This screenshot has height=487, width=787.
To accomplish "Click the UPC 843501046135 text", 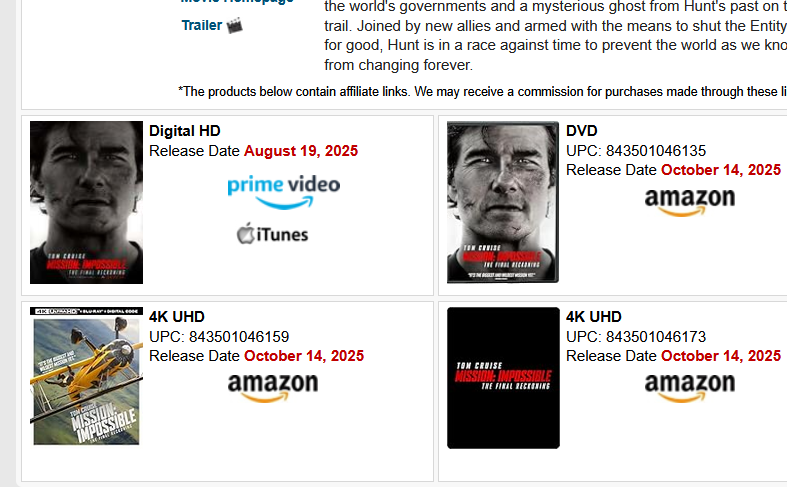I will 636,151.
